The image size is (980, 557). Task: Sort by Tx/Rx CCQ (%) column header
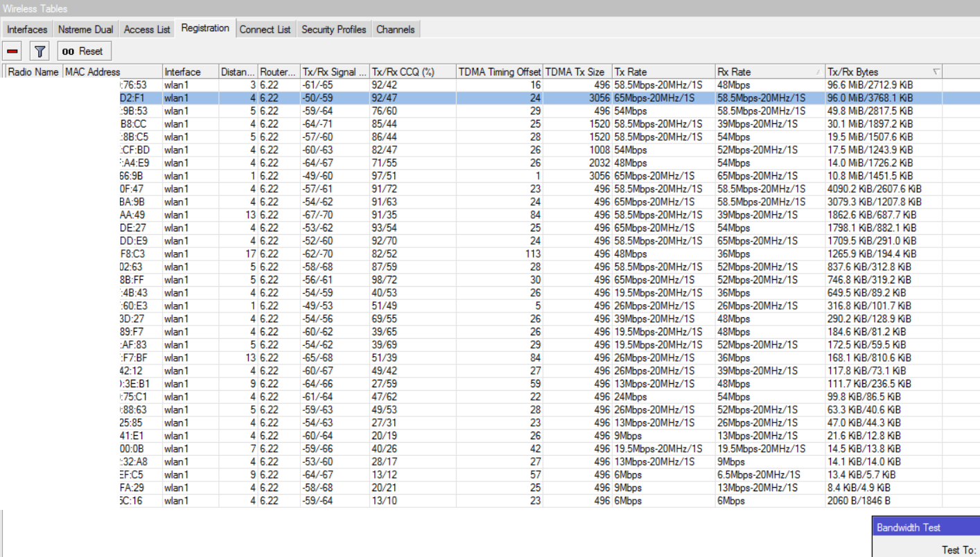pyautogui.click(x=413, y=71)
